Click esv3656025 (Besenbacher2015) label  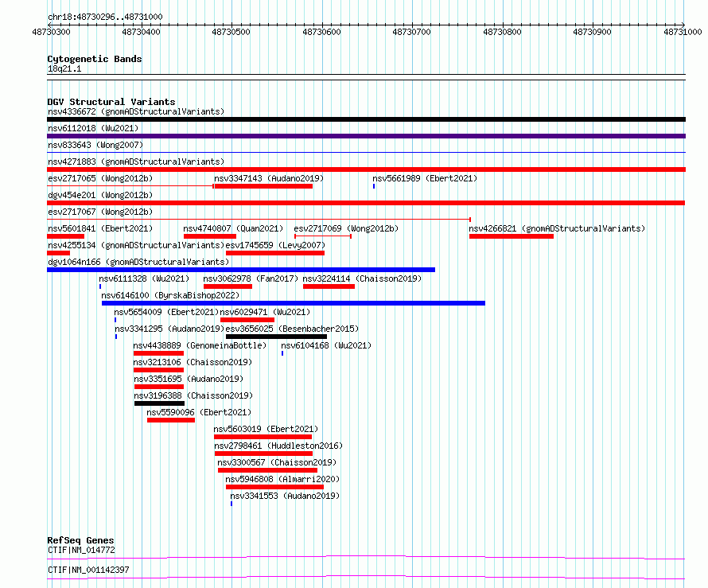point(292,329)
